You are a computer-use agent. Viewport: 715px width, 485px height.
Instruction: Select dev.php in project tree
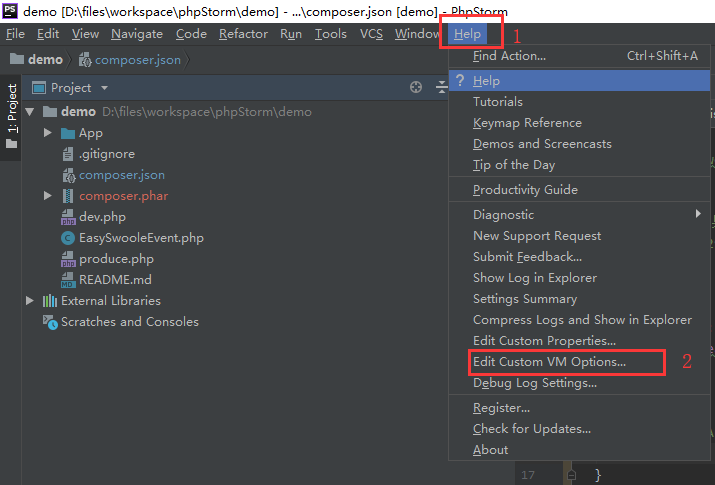coord(102,217)
